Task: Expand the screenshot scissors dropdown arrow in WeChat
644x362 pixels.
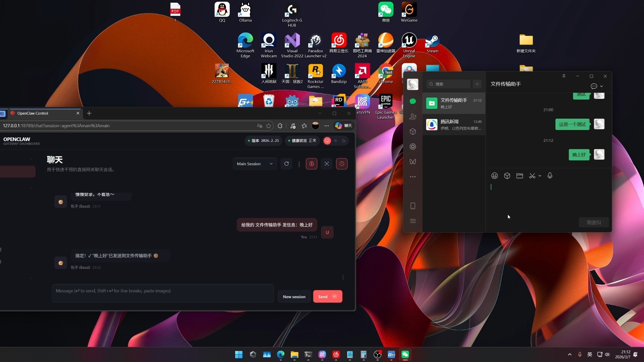Action: coord(540,176)
